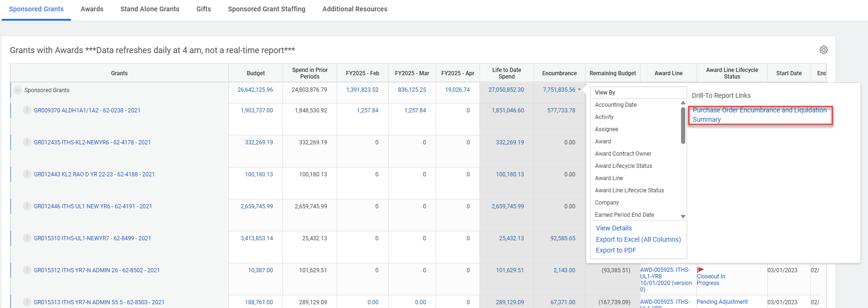The height and width of the screenshot is (308, 868).
Task: Collapse the Sponsored Grants top-level row
Action: [18, 90]
